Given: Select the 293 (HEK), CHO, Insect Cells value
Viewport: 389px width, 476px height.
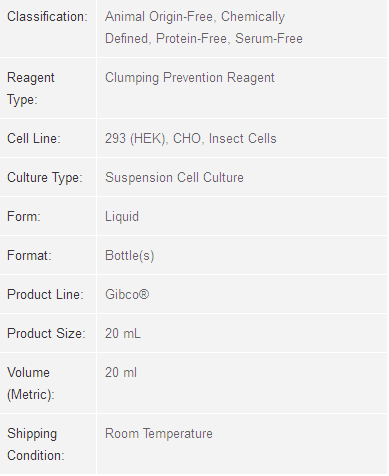Looking at the screenshot, I should [x=191, y=139].
